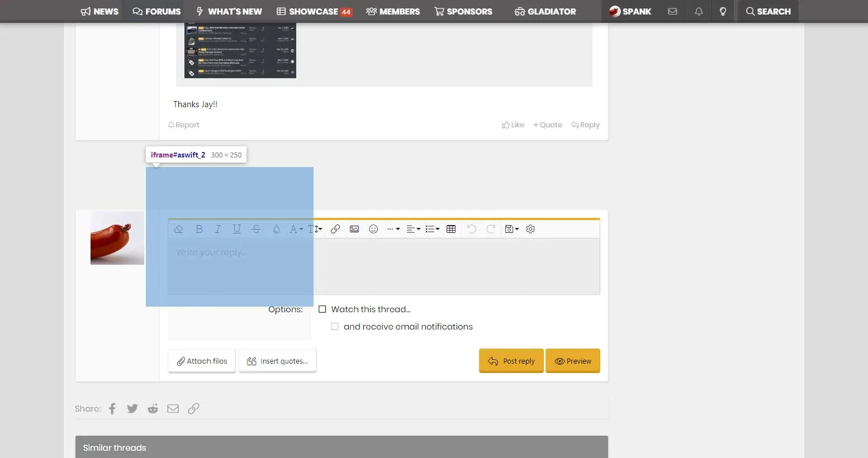The height and width of the screenshot is (458, 868).
Task: Click the Attach files button
Action: 202,361
